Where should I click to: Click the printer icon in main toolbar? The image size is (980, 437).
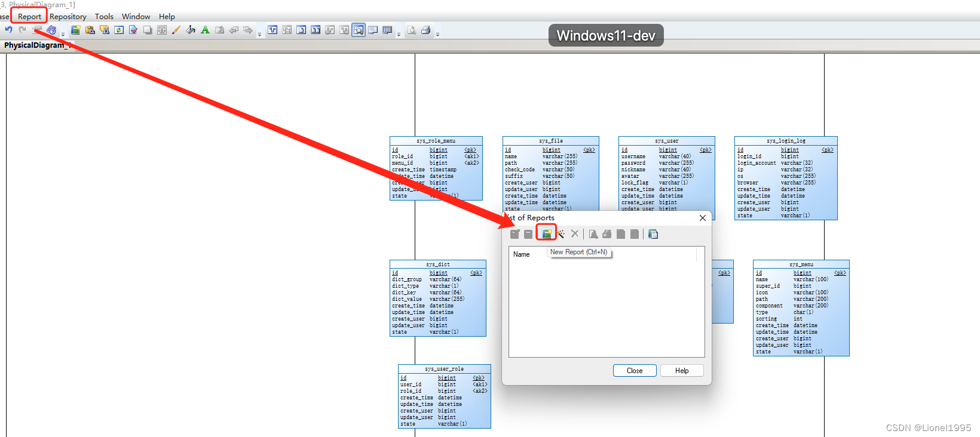[x=426, y=30]
